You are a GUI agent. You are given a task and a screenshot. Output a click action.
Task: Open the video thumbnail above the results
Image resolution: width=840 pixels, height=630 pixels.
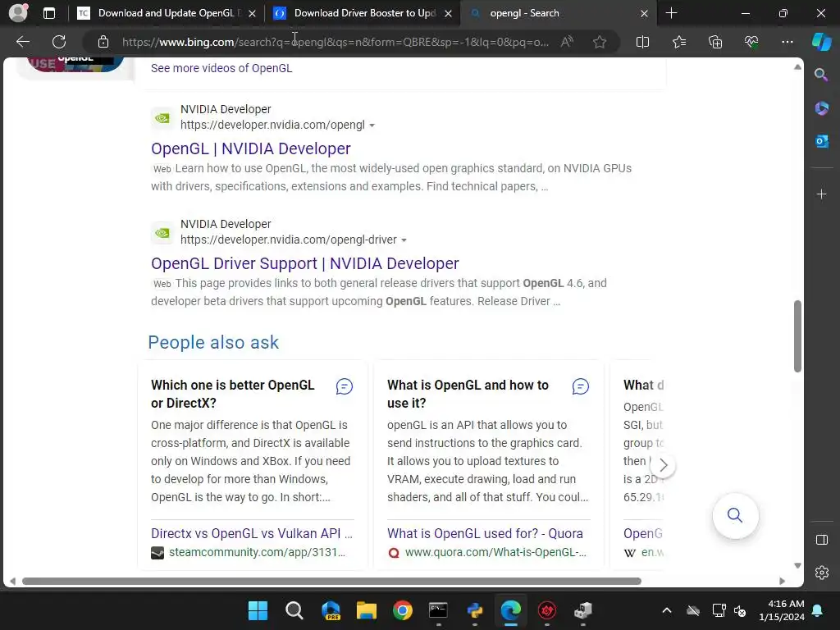coord(75,65)
